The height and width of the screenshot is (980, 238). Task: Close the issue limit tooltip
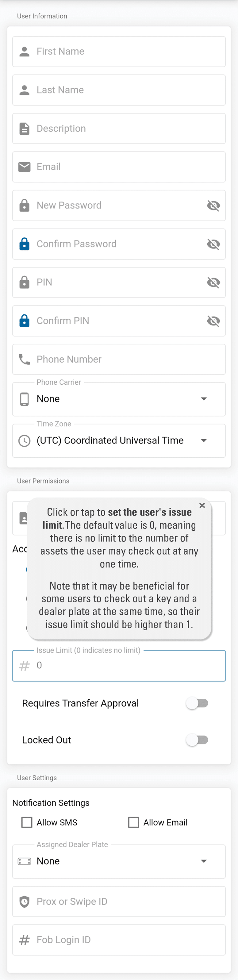point(202,505)
